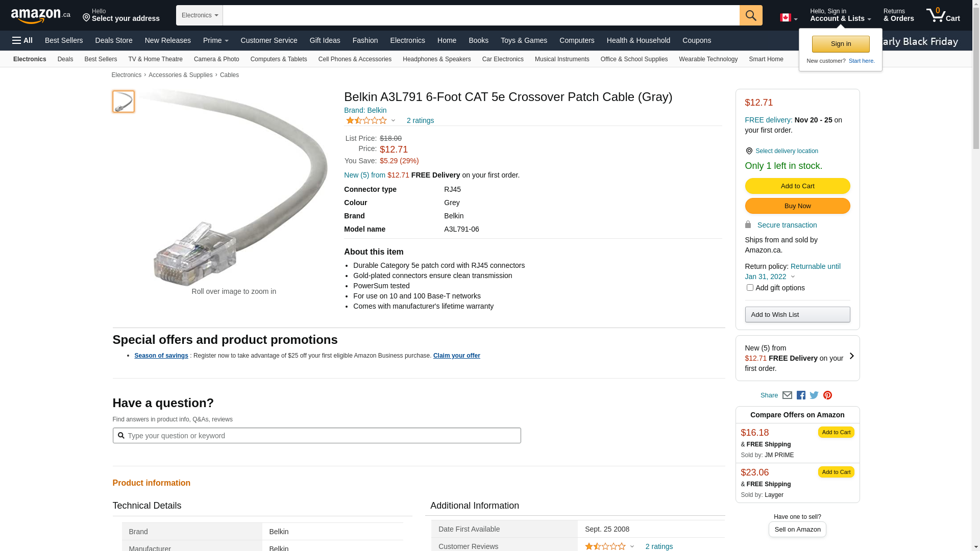Open Best Sellers in the navigation bar

coord(64,40)
